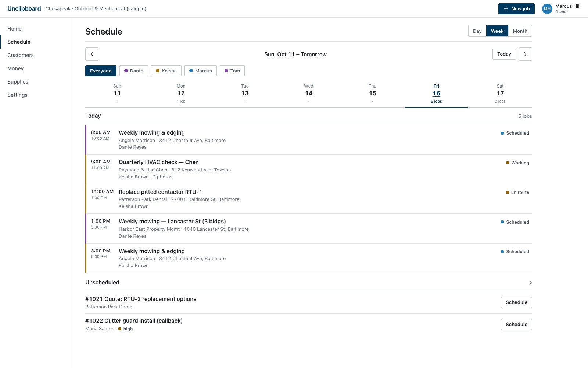Open Settings in the sidebar
This screenshot has width=588, height=368.
click(37, 95)
